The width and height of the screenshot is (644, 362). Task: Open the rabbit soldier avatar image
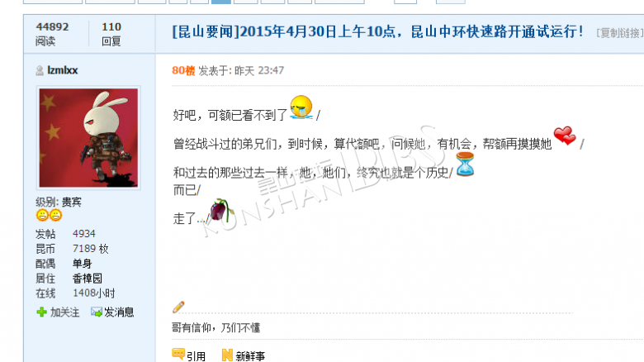coord(88,138)
